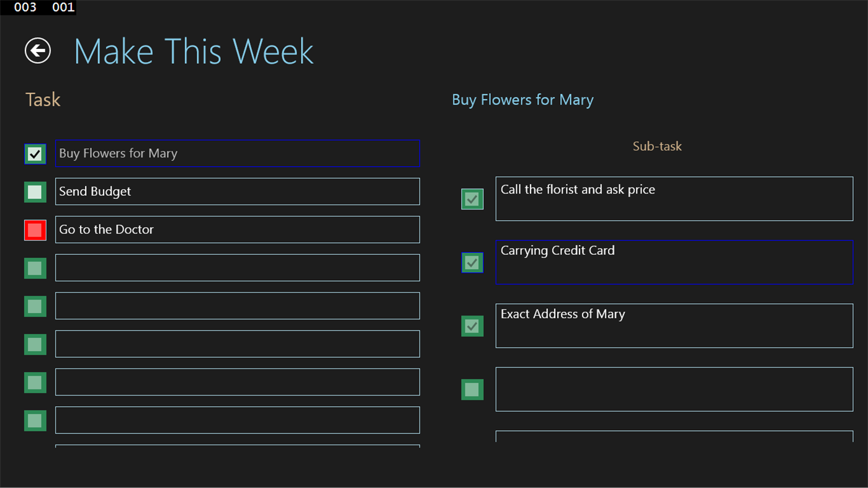Screen dimensions: 868x488
Task: Click the first blank task input field
Action: pyautogui.click(x=238, y=267)
